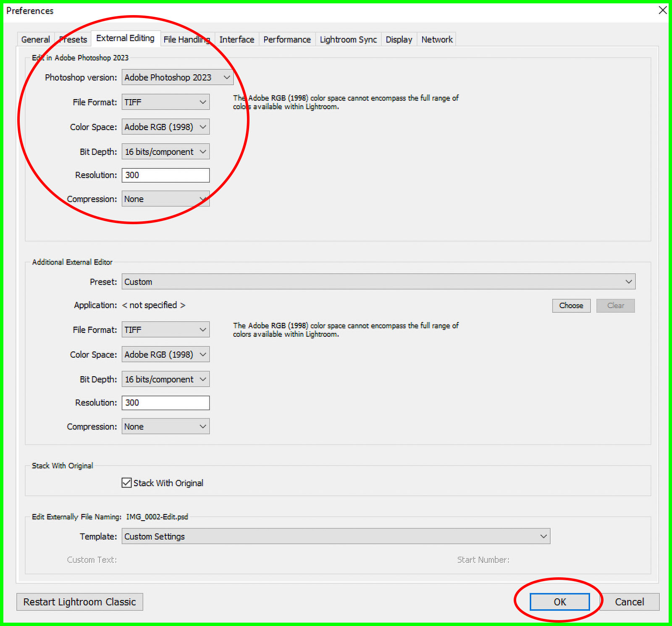Open the Performance tab
The image size is (672, 626).
click(x=287, y=39)
